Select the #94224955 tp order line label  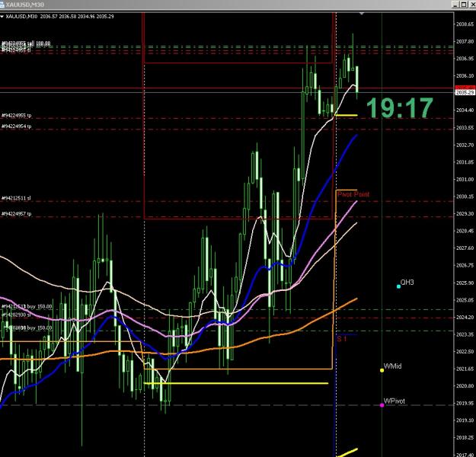(x=17, y=115)
